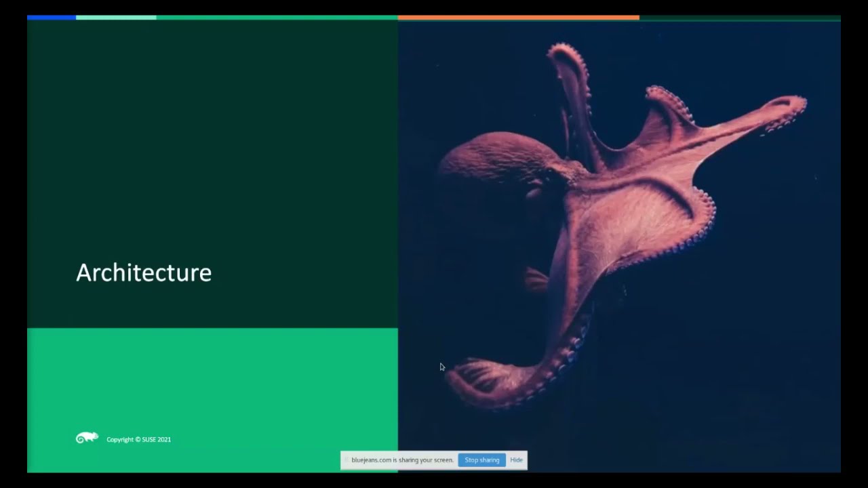
Task: Click the Copyright © SUSE 2021 text
Action: [x=138, y=440]
